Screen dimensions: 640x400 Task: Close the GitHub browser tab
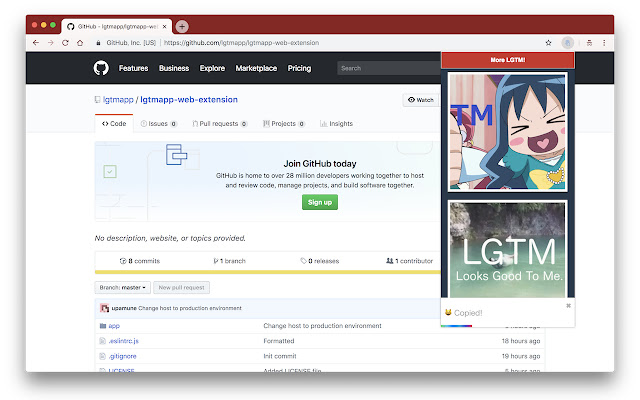[x=164, y=27]
